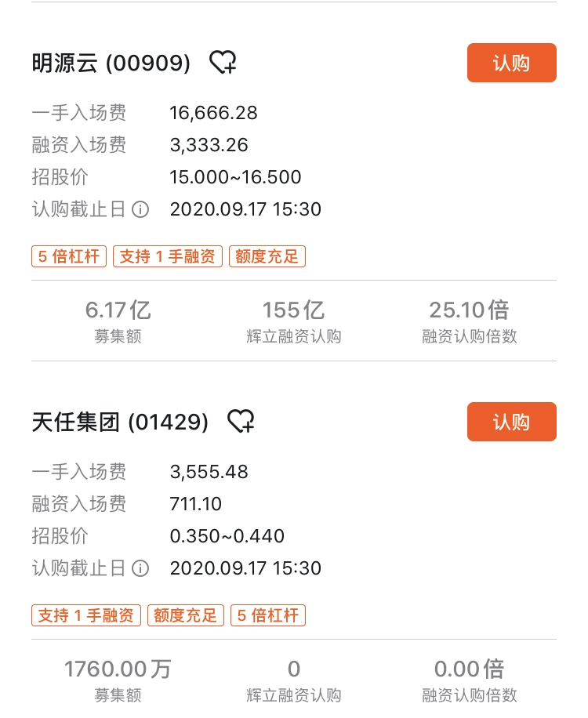
Task: Tap info icon beside 明源云 认购截止日
Action: (x=140, y=210)
